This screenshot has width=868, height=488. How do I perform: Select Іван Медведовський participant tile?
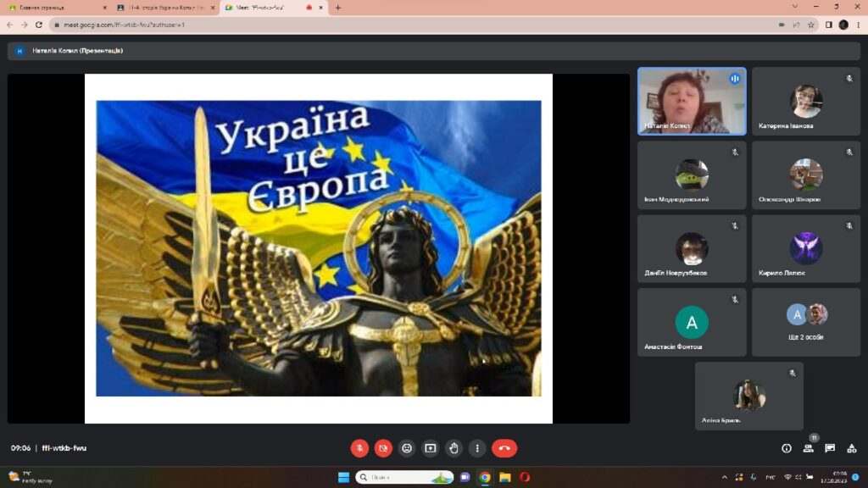(692, 175)
